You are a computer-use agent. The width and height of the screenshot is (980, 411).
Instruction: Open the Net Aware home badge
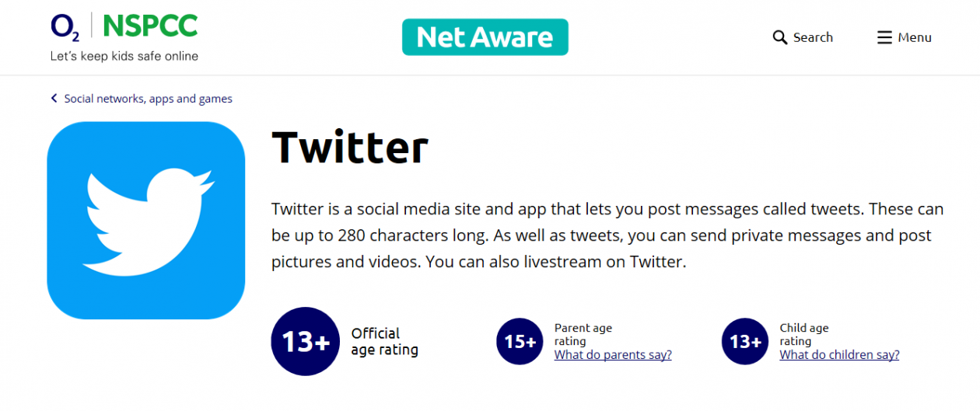coord(485,37)
